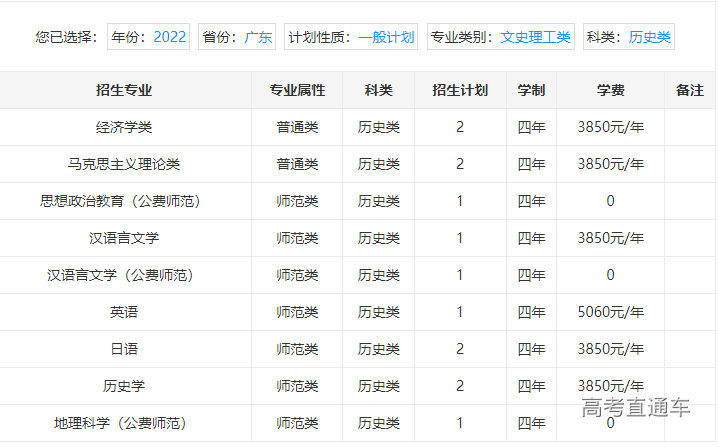The image size is (719, 447).
Task: Select the 经济学类 major row
Action: 124,127
